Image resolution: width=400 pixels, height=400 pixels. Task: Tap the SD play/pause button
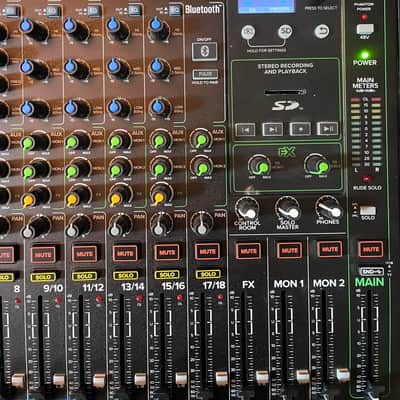(327, 128)
